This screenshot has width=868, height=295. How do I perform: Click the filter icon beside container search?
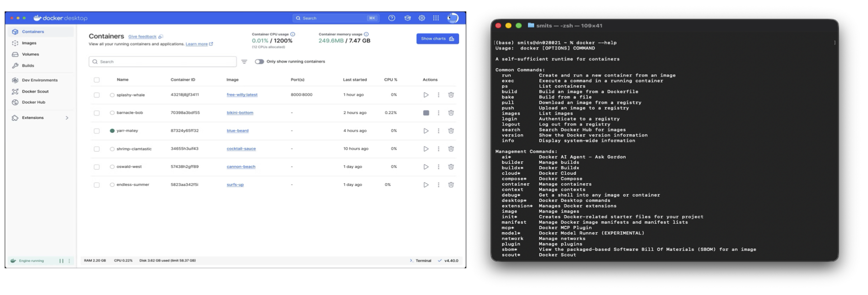point(244,62)
